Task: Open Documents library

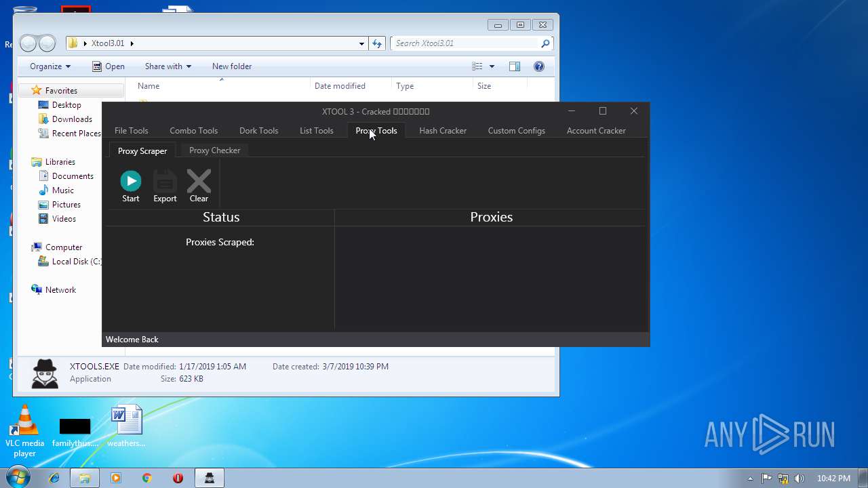Action: (x=73, y=176)
